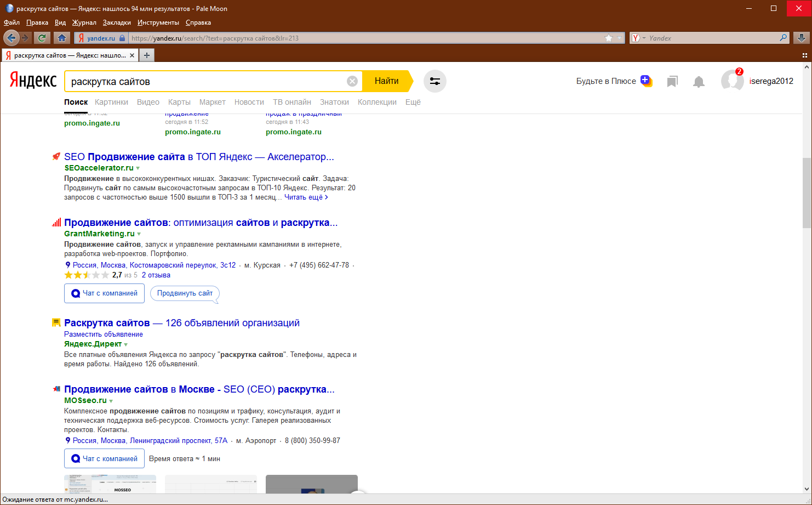The image size is (812, 505).
Task: Switch to Картинки search tab
Action: 111,102
